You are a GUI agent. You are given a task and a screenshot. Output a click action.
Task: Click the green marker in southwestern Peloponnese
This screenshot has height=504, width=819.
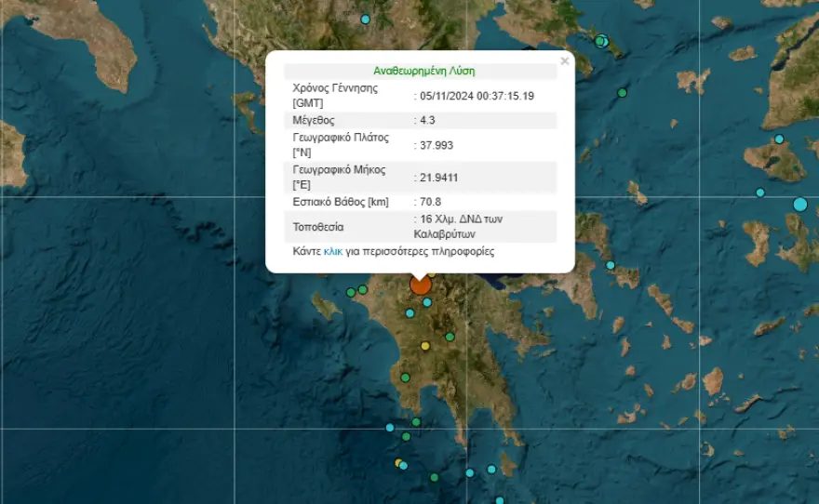coord(406,378)
